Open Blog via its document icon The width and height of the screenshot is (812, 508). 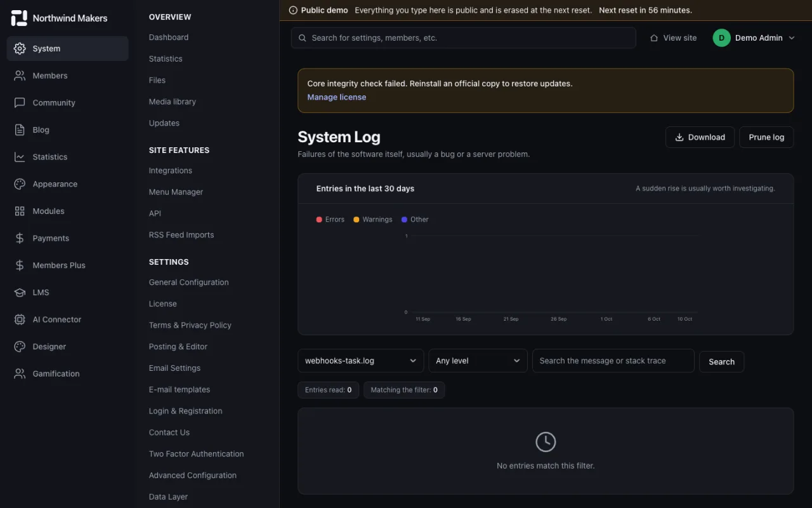pyautogui.click(x=20, y=130)
